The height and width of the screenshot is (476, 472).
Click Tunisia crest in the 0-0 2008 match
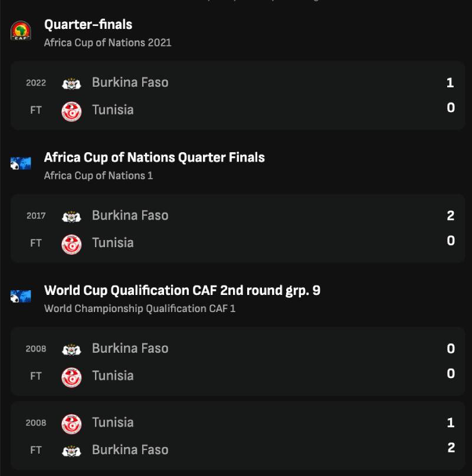coord(71,376)
